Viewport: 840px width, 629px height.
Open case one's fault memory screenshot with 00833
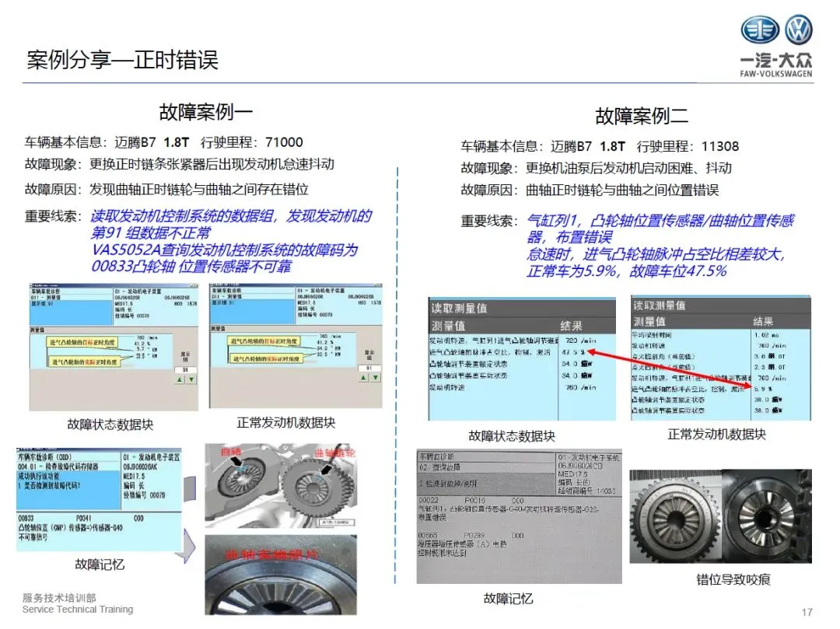point(100,500)
